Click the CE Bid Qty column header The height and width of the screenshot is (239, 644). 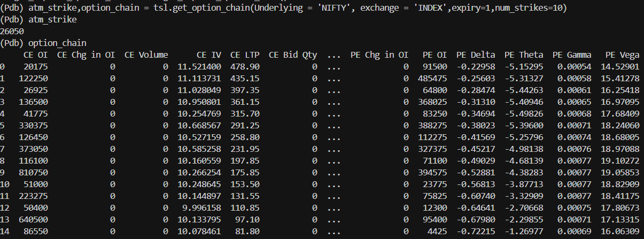293,55
